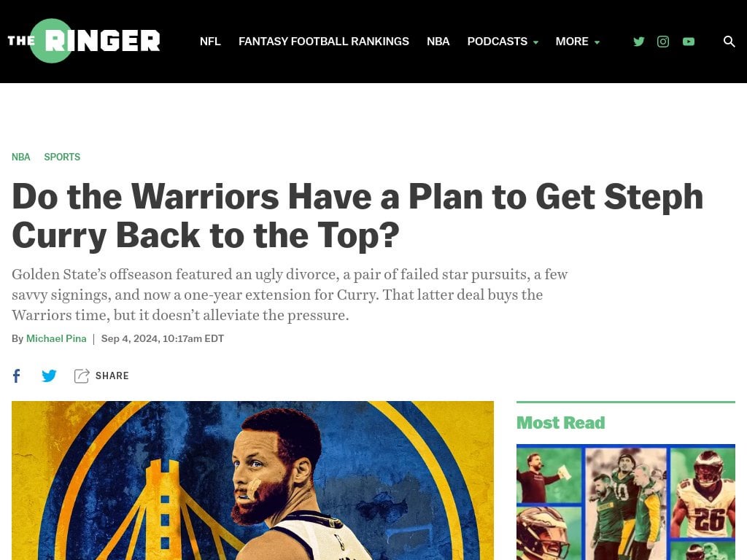Click the search magnifier icon
747x560 pixels.
click(x=729, y=42)
